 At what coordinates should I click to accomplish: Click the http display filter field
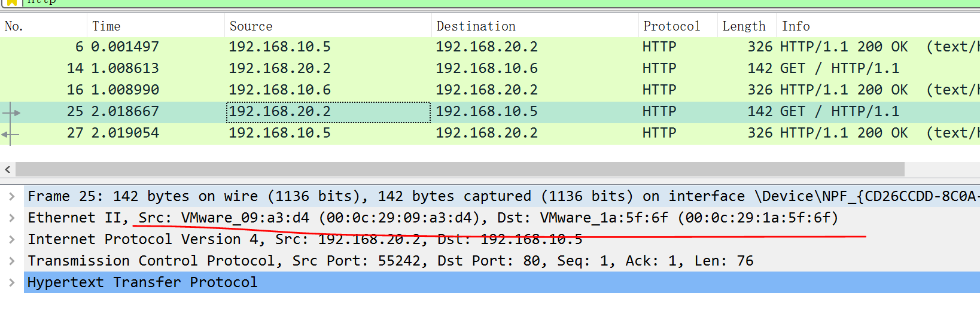[479, 2]
